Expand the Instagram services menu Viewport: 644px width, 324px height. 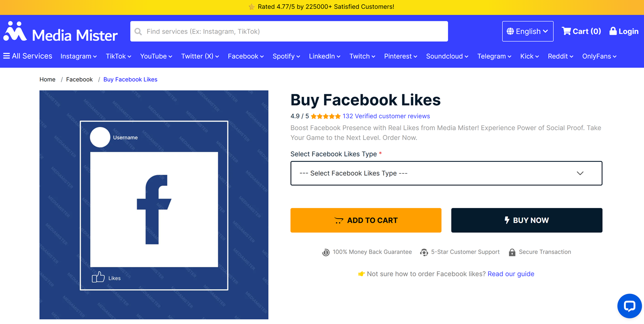click(79, 56)
